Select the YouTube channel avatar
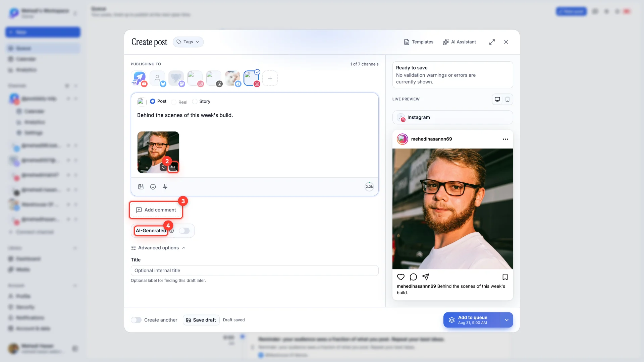644x362 pixels. pyautogui.click(x=139, y=78)
